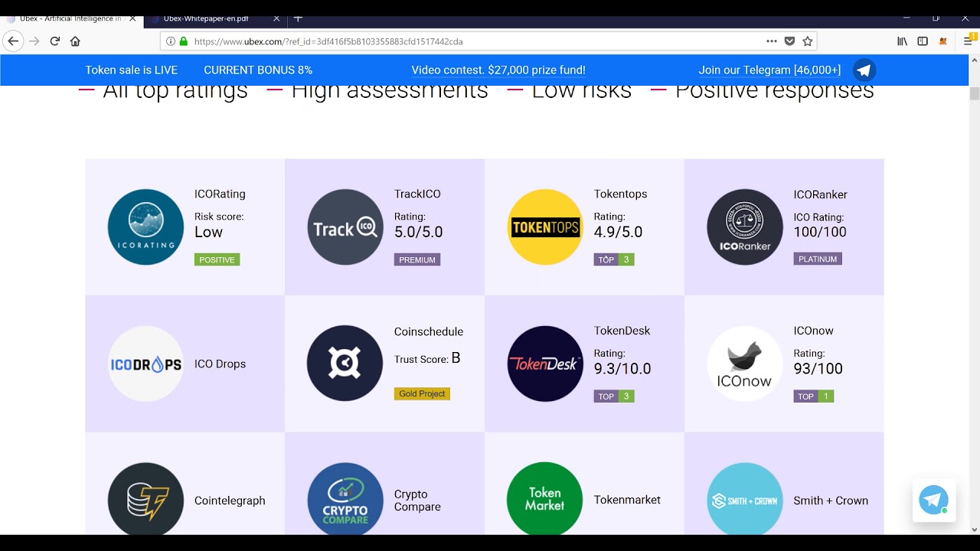This screenshot has height=551, width=980.
Task: Click the Crypto Compare logo
Action: [345, 498]
